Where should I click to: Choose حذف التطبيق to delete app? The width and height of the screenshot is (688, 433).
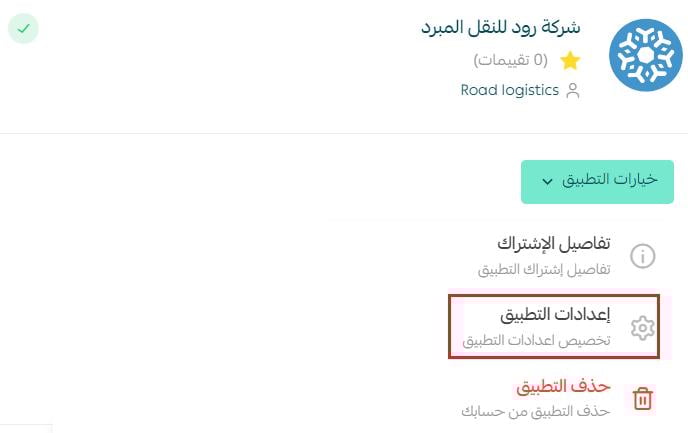[x=563, y=386]
